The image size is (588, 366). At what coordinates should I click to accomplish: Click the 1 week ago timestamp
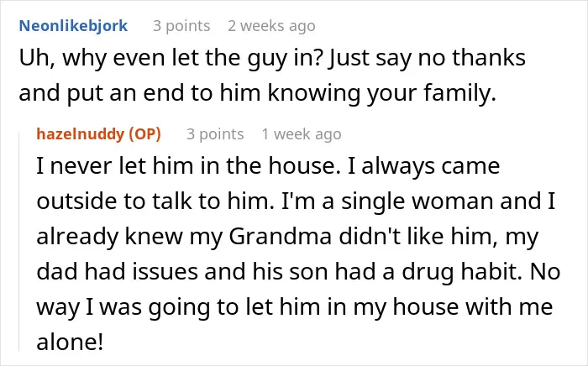[x=302, y=134]
